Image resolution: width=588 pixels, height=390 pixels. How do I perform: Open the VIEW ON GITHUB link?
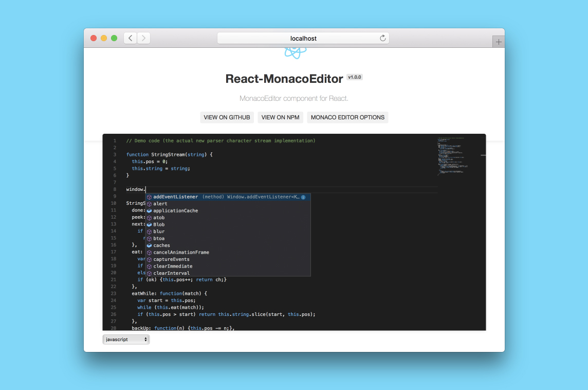[227, 117]
